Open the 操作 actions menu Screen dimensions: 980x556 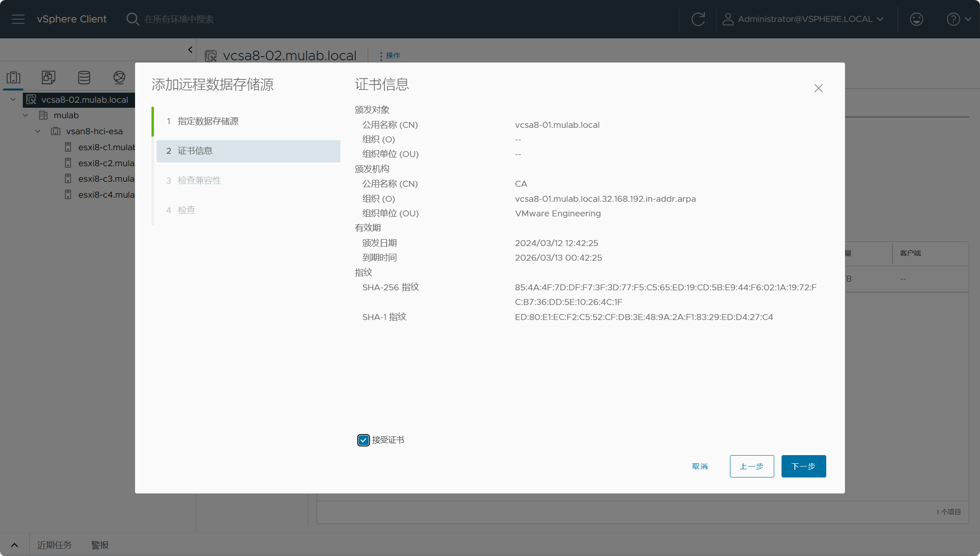(390, 56)
